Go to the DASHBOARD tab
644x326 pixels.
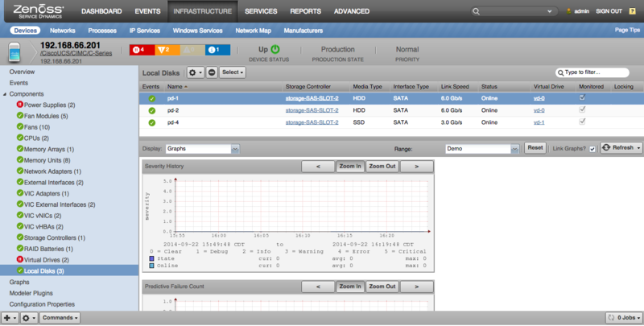pos(101,11)
